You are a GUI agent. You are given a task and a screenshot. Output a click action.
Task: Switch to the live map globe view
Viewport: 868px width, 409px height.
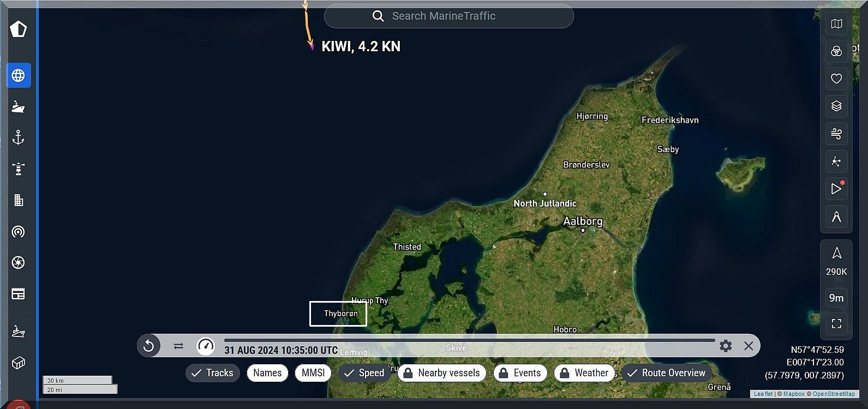point(18,75)
